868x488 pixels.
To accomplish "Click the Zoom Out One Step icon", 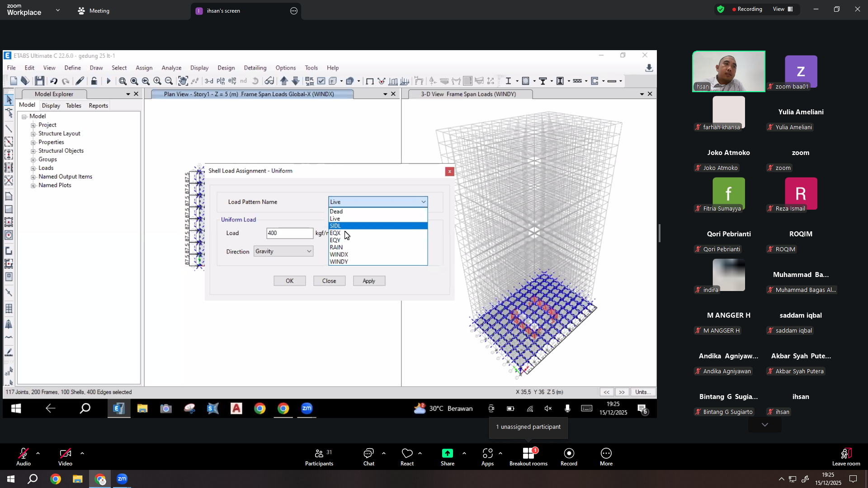I will coord(169,81).
